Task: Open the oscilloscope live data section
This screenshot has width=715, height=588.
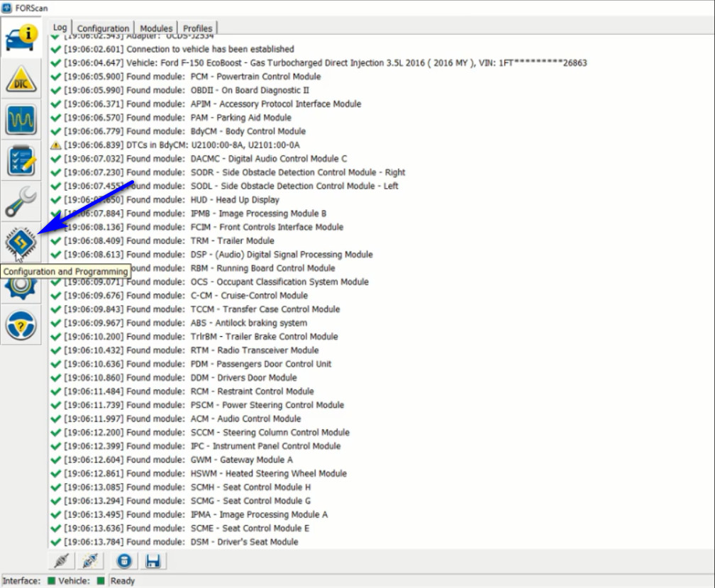Action: (x=21, y=120)
